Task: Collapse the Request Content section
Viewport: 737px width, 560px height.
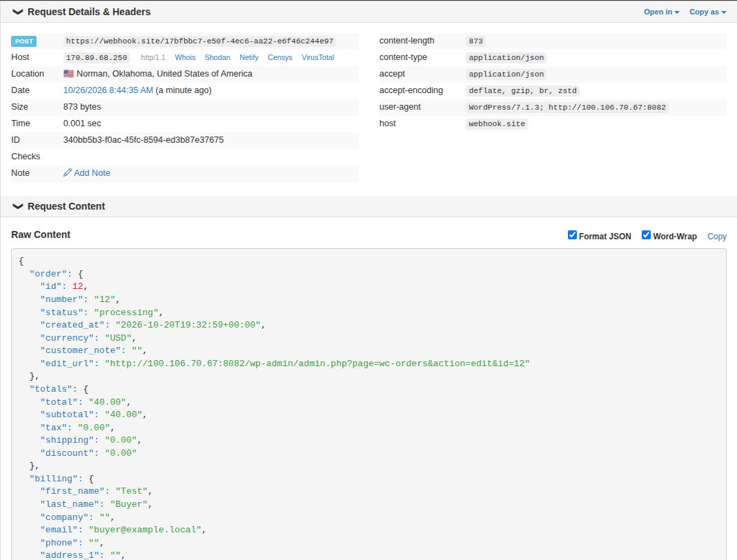Action: coord(17,206)
